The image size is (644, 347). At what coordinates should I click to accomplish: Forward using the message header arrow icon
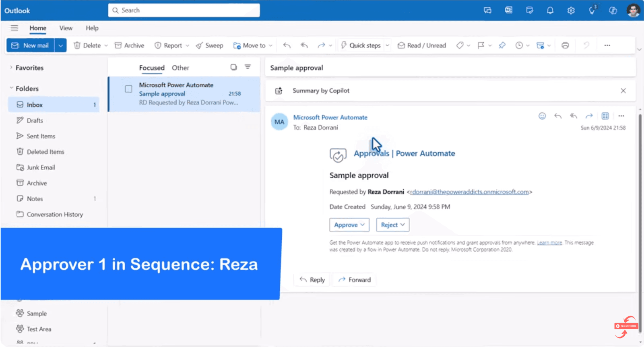pyautogui.click(x=589, y=116)
